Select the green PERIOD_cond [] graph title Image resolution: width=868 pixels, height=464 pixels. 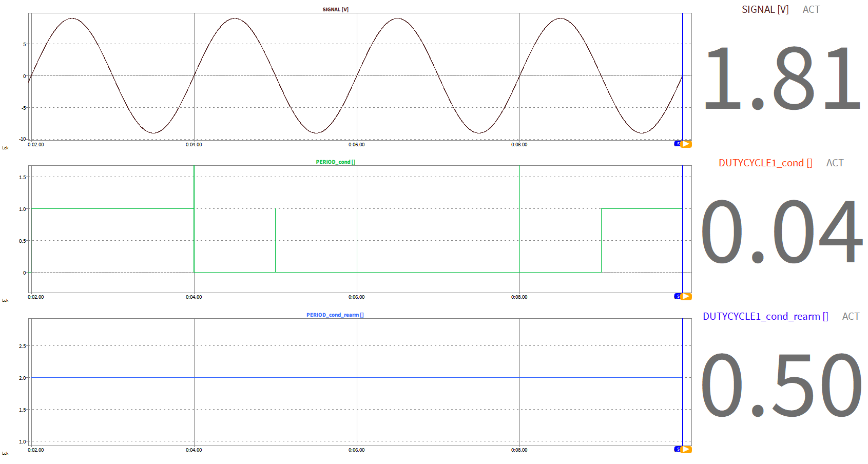coord(335,162)
